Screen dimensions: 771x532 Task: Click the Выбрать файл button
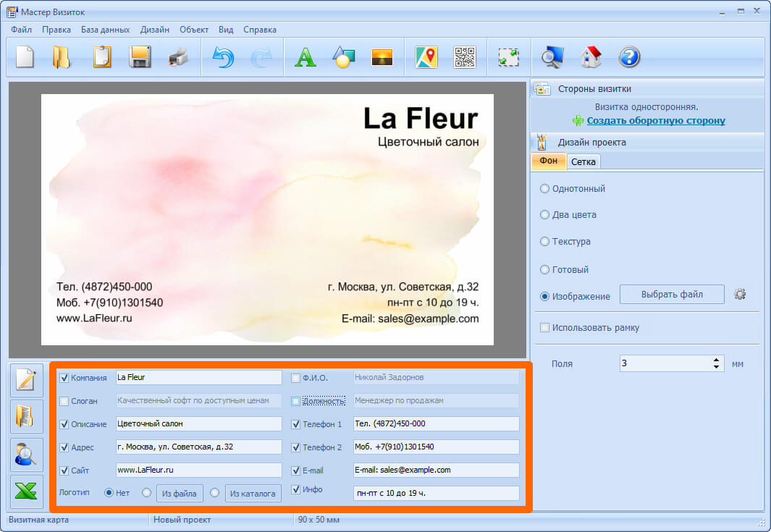tap(672, 295)
